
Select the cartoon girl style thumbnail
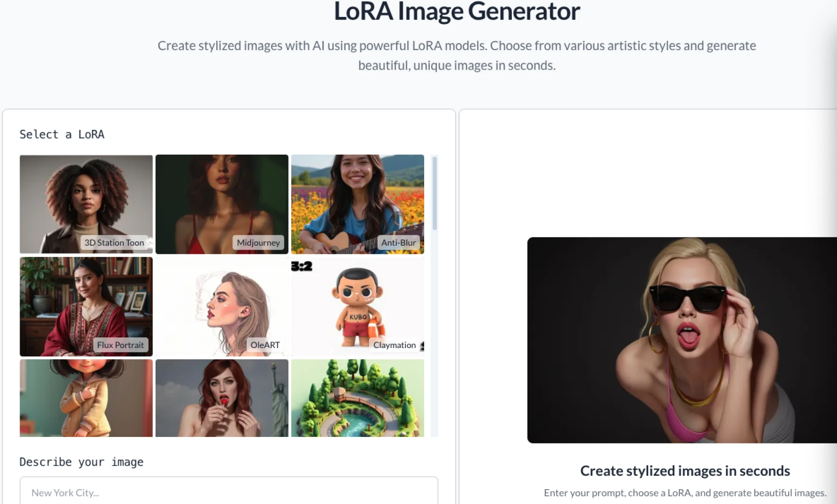(86, 399)
